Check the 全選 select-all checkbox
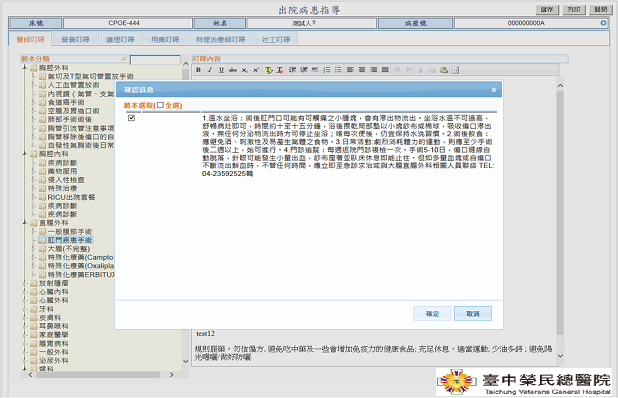 click(x=160, y=105)
